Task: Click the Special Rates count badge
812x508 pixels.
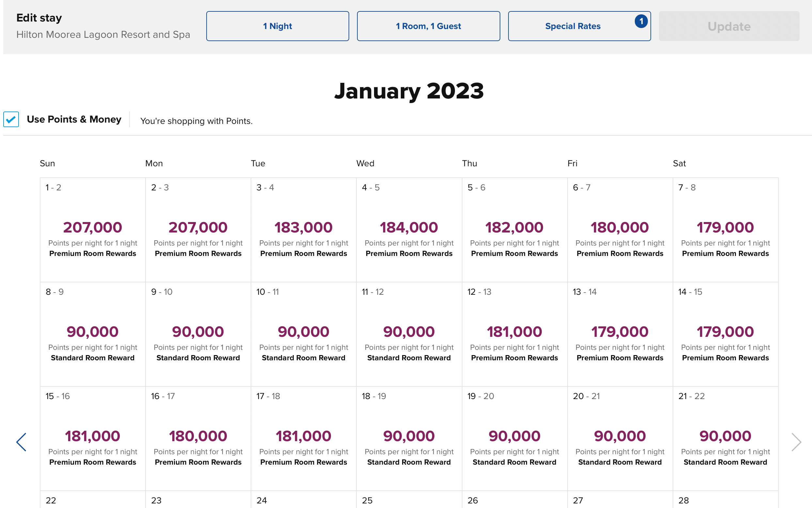Action: tap(641, 22)
